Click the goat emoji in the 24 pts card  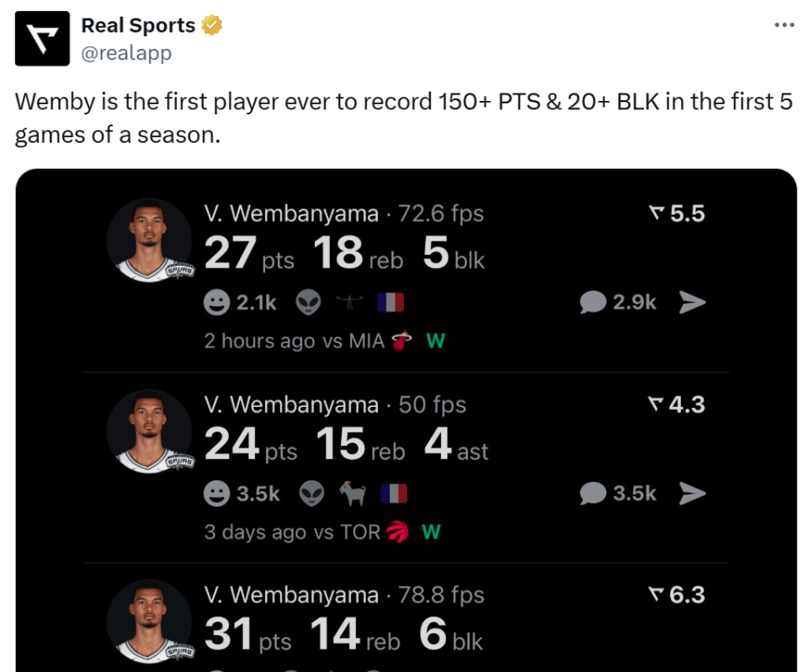352,494
